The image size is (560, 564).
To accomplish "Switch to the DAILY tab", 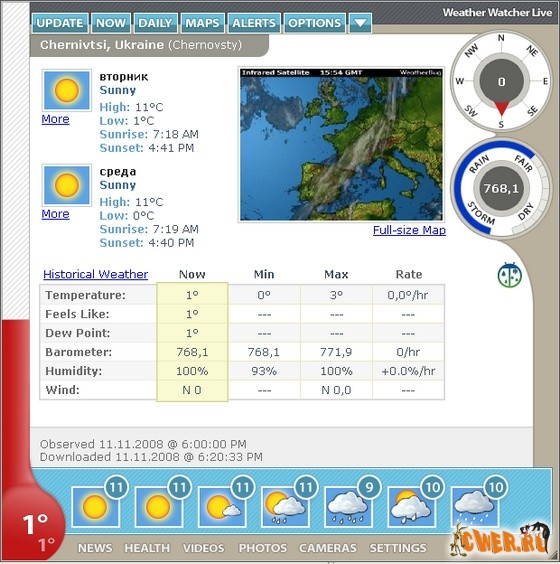I will (155, 23).
